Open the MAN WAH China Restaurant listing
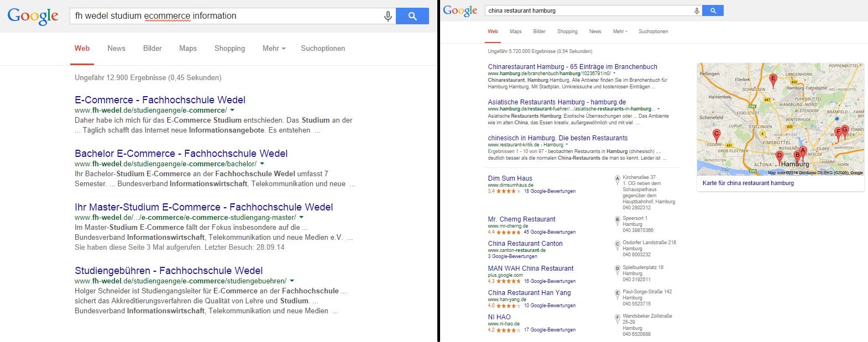 531,269
